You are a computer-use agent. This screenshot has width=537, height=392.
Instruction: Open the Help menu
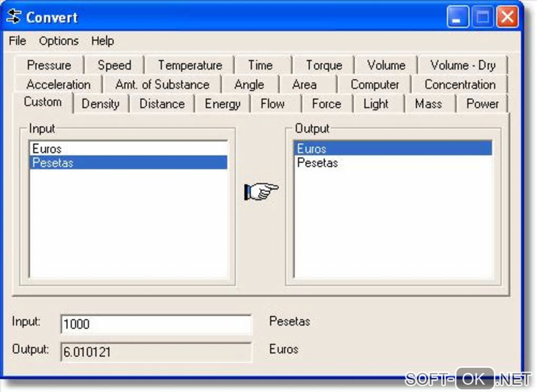tap(103, 41)
